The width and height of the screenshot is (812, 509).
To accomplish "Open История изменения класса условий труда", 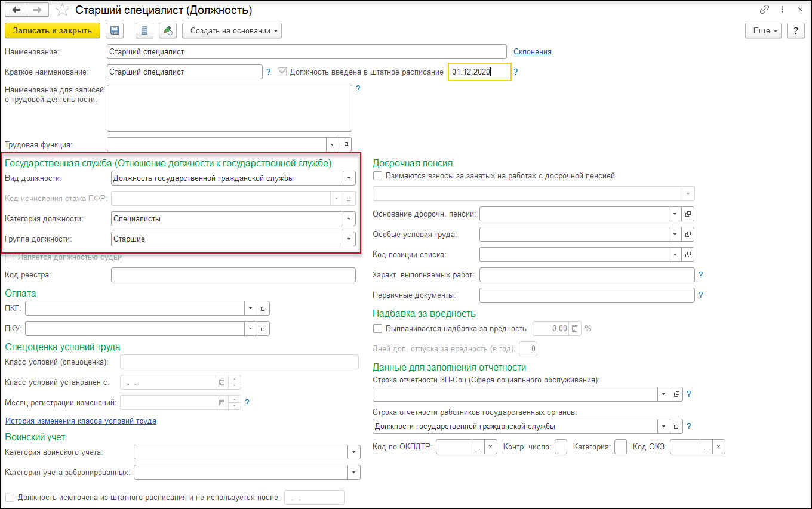I will click(81, 421).
